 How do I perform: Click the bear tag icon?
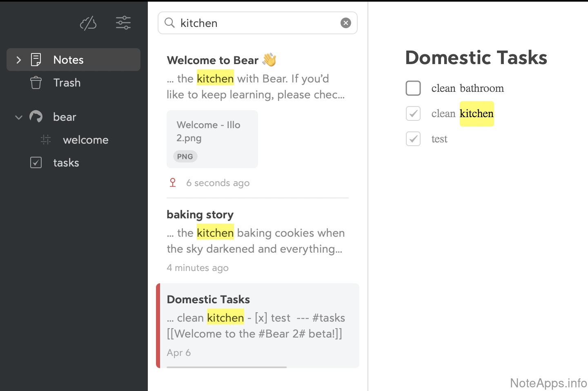(36, 117)
